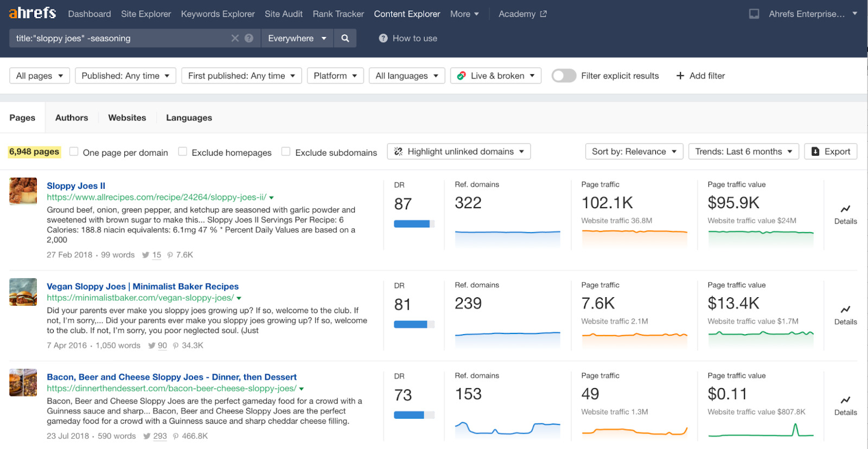Open the allrecipes.com sloppy-joes-ii URL
Image resolution: width=868 pixels, height=449 pixels.
coord(156,197)
